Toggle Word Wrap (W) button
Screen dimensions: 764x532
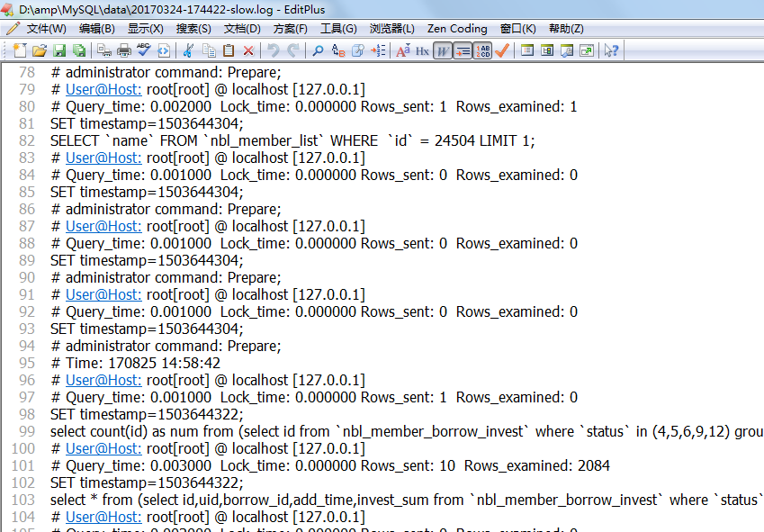[443, 50]
